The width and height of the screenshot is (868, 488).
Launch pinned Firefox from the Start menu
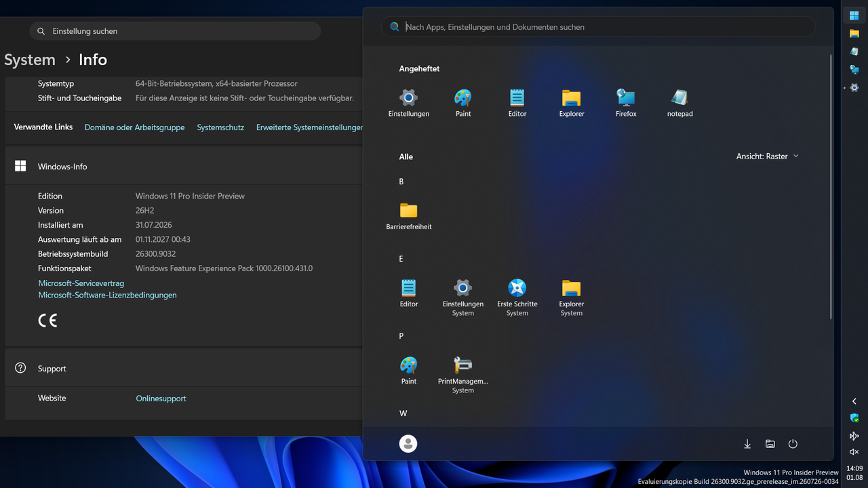tap(626, 104)
